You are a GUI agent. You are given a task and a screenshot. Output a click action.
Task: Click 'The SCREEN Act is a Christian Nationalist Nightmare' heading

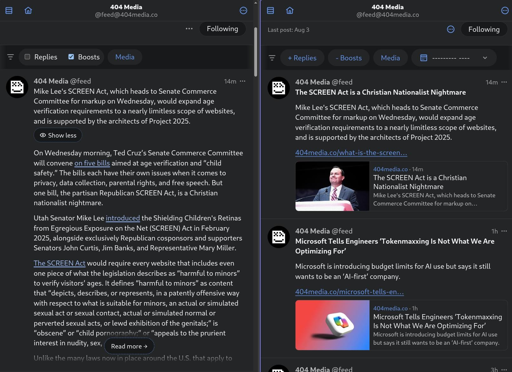pos(380,92)
